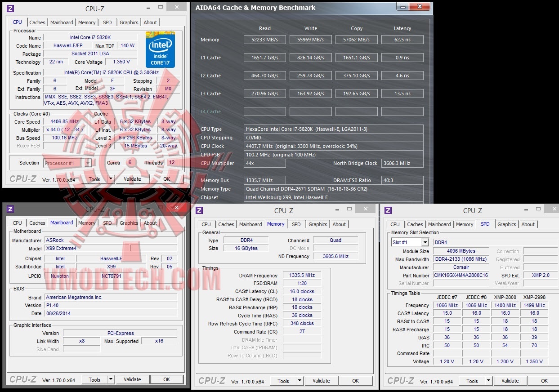Switch to Memory tab in the CPU-Z Mainboard window
Image resolution: width=559 pixels, height=392 pixels.
[87, 223]
